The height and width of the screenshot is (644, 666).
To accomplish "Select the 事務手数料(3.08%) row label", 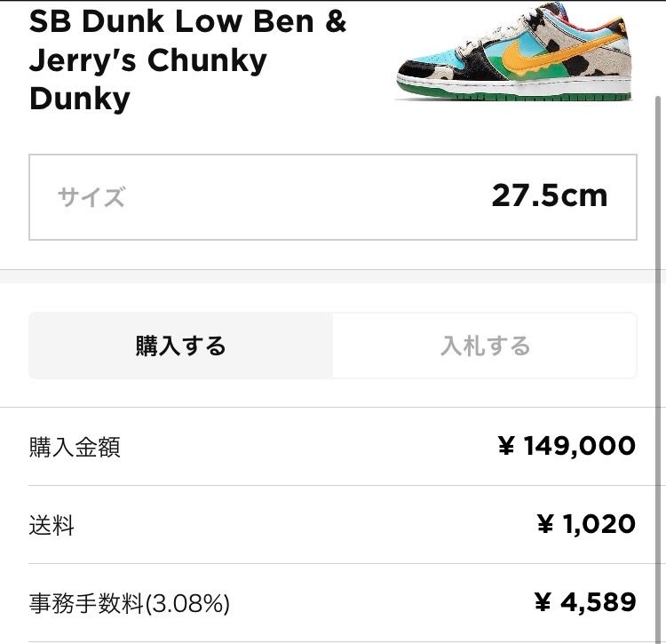I will [x=129, y=603].
